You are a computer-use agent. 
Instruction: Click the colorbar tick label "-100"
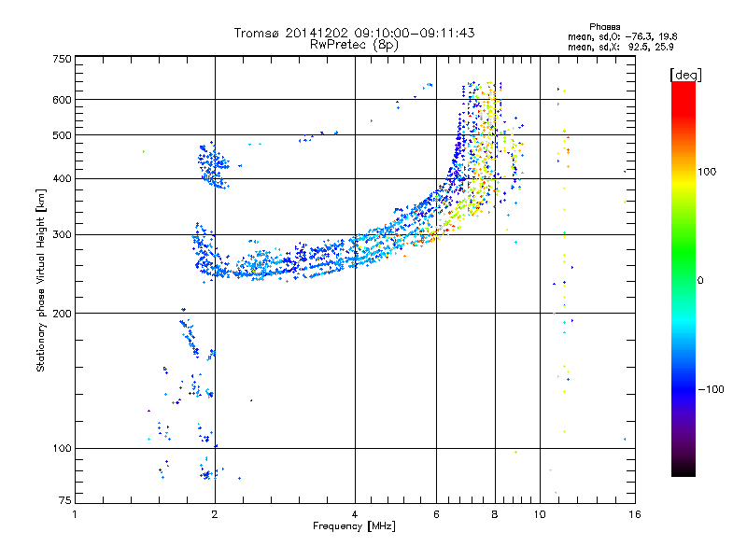(x=711, y=389)
